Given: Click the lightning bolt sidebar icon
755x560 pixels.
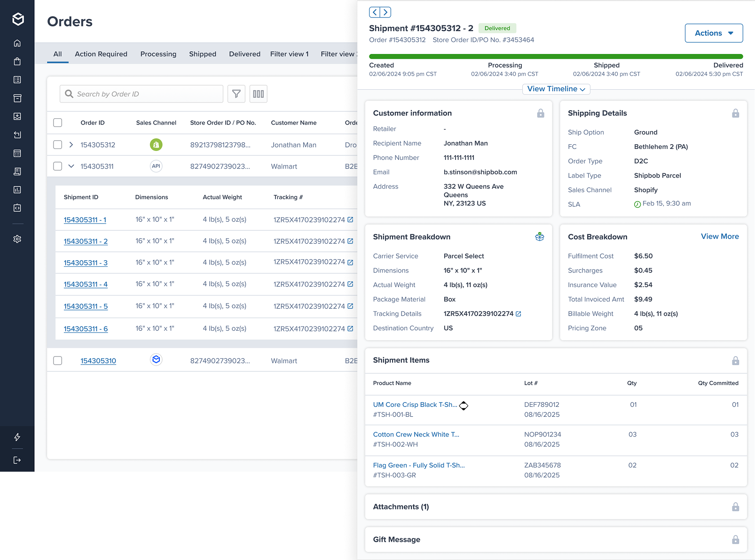Looking at the screenshot, I should 17,437.
